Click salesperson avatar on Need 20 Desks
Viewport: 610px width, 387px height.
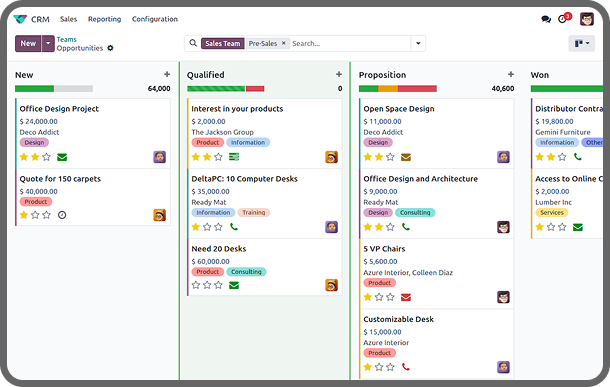(x=331, y=285)
